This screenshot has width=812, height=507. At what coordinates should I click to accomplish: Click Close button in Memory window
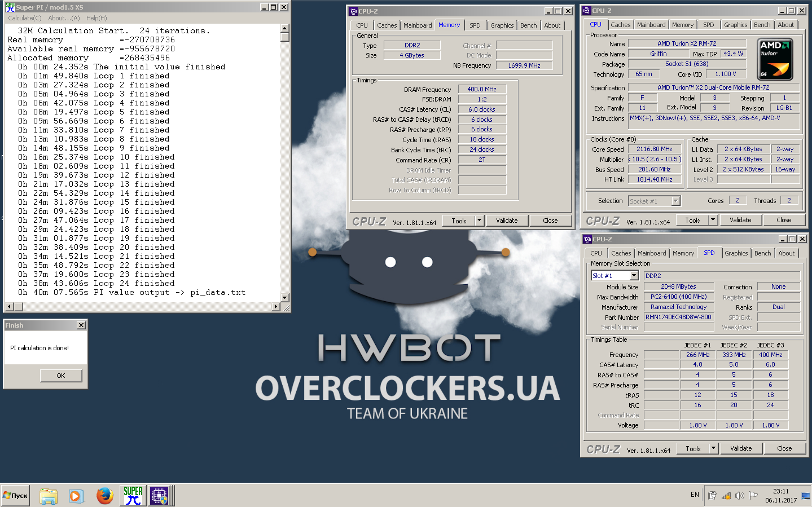(550, 221)
